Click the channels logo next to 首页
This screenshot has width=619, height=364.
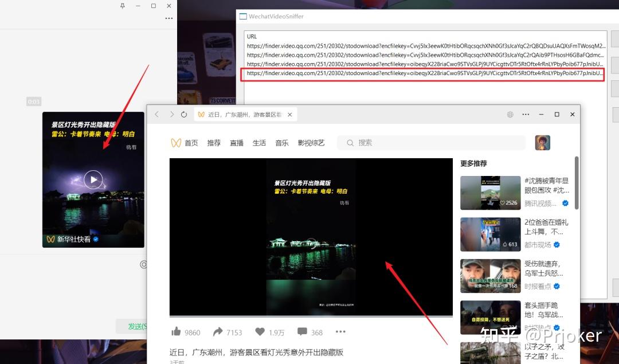point(176,143)
